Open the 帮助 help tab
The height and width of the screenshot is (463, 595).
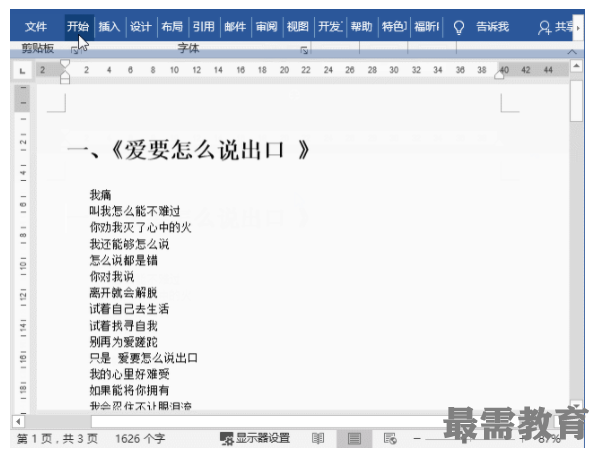pyautogui.click(x=361, y=27)
